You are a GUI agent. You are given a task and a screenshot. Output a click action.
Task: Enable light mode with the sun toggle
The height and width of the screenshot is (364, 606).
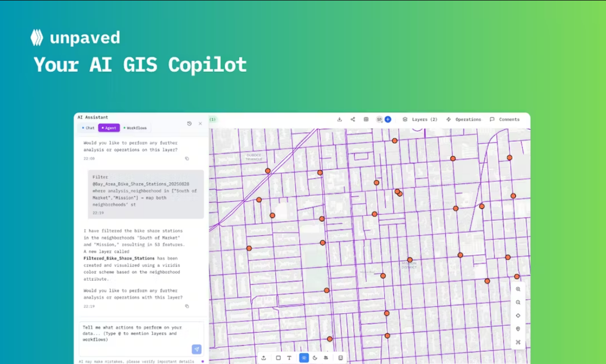(303, 358)
